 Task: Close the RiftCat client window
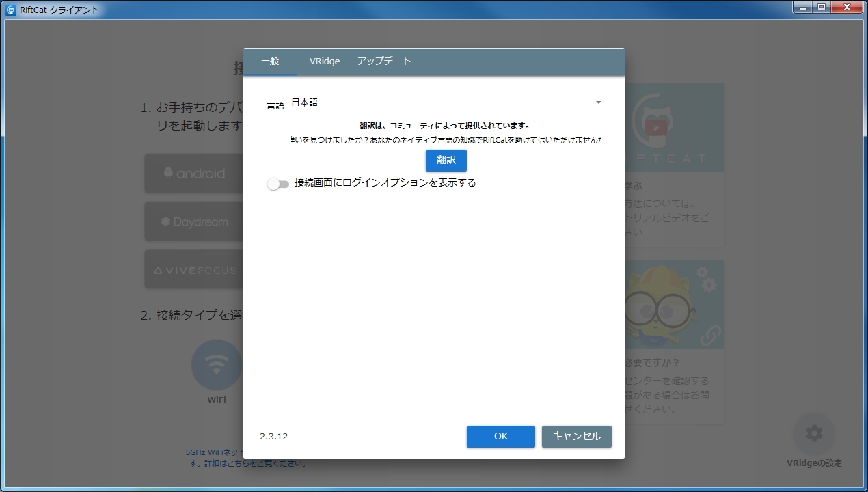point(847,7)
